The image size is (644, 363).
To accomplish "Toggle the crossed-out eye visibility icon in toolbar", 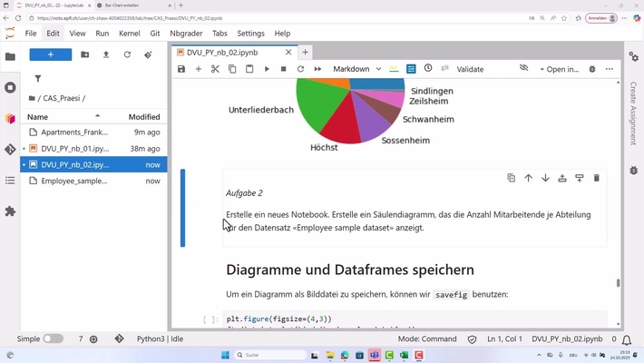I will [x=523, y=69].
